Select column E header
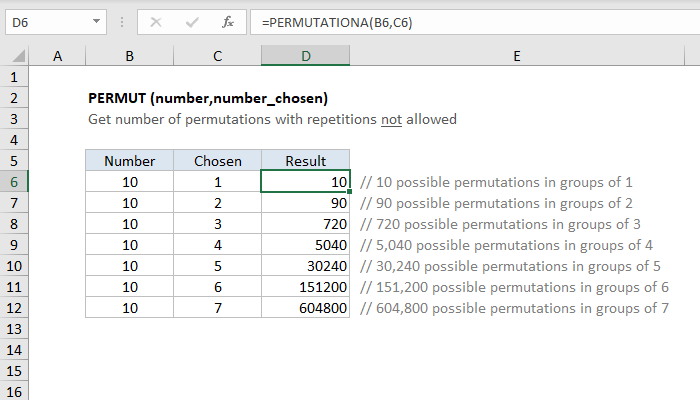 tap(517, 56)
